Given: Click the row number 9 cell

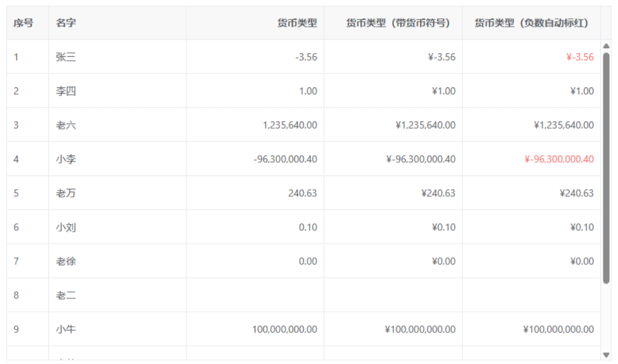Looking at the screenshot, I should pos(28,329).
